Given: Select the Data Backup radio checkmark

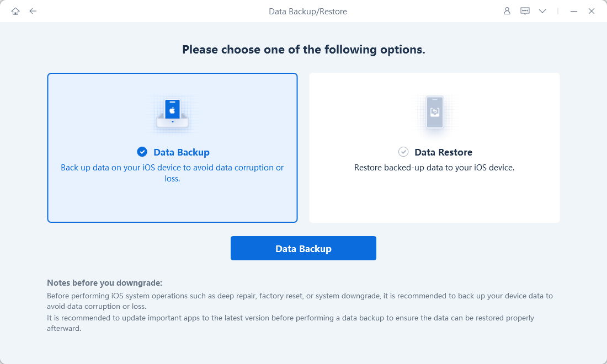Looking at the screenshot, I should pyautogui.click(x=142, y=152).
